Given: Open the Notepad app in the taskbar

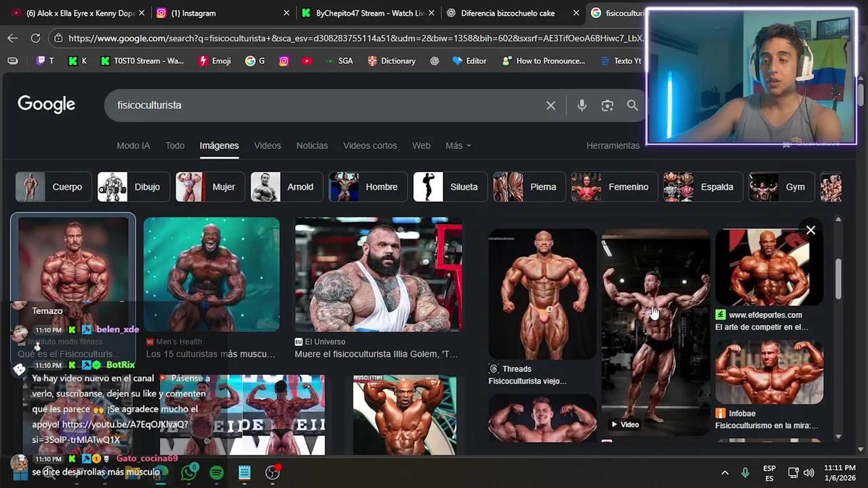Looking at the screenshot, I should click(245, 472).
